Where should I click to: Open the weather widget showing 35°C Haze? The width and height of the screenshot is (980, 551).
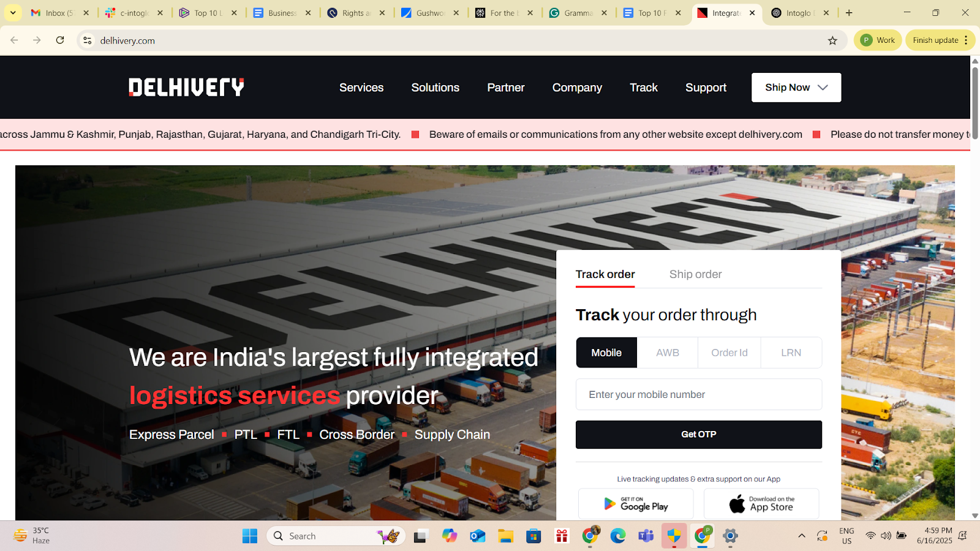pos(32,536)
